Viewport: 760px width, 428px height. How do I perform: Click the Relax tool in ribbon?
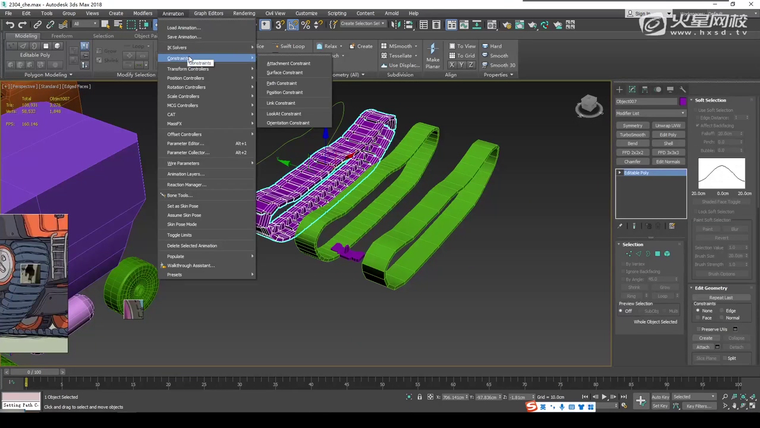pyautogui.click(x=328, y=46)
